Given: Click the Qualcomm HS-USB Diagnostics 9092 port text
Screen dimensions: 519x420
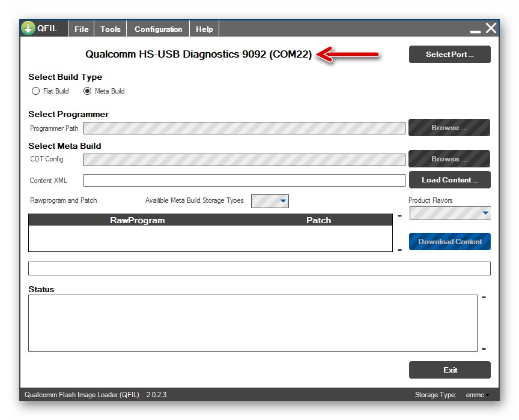Looking at the screenshot, I should pyautogui.click(x=198, y=54).
